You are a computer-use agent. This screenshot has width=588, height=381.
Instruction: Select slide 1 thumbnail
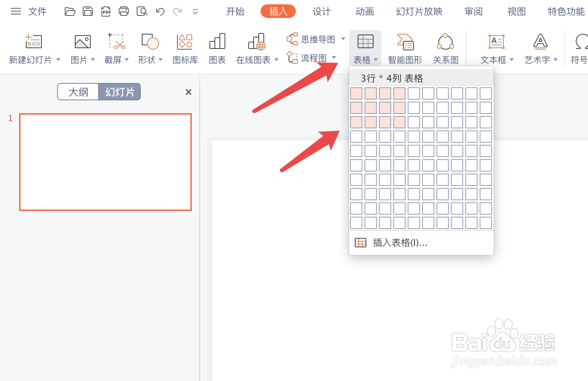tap(105, 162)
